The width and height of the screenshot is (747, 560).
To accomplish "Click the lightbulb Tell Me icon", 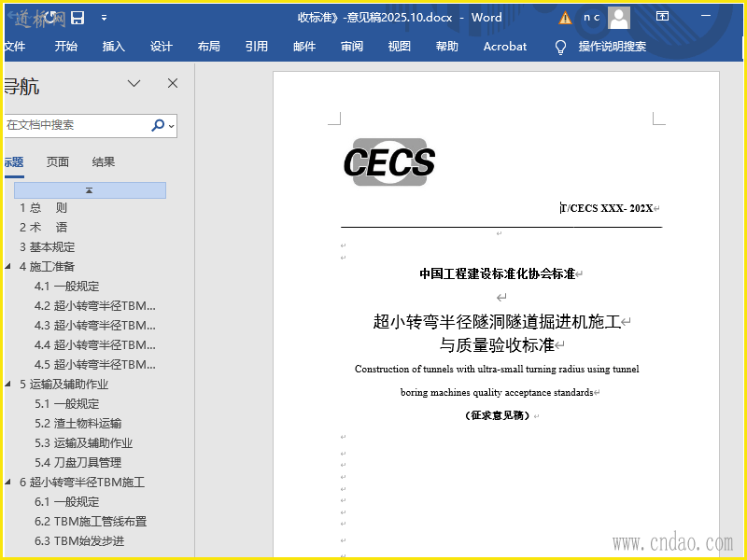I will click(561, 47).
